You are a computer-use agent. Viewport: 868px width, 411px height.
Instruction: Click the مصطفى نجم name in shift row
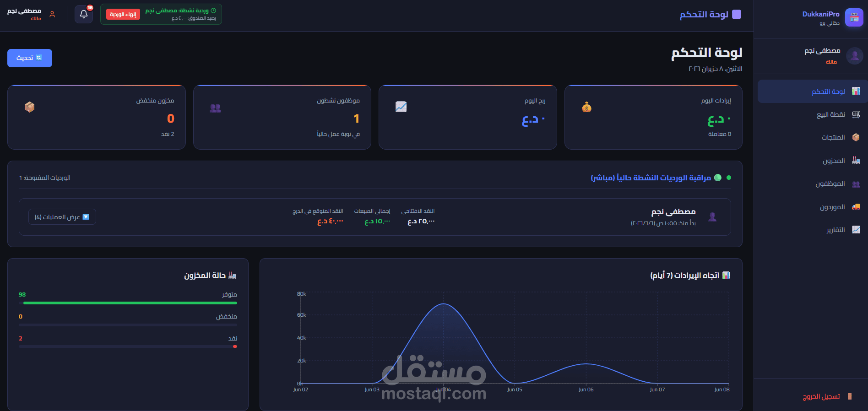[x=673, y=212]
